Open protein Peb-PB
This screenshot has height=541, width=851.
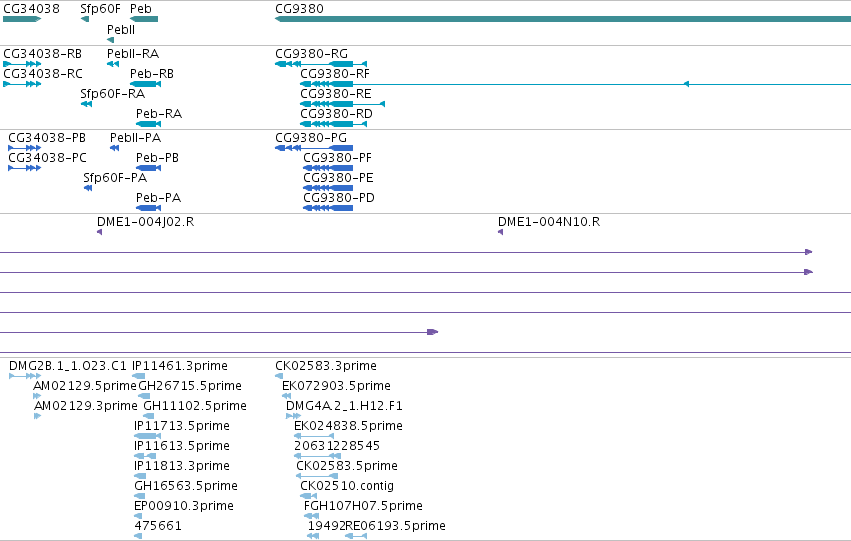pyautogui.click(x=157, y=158)
